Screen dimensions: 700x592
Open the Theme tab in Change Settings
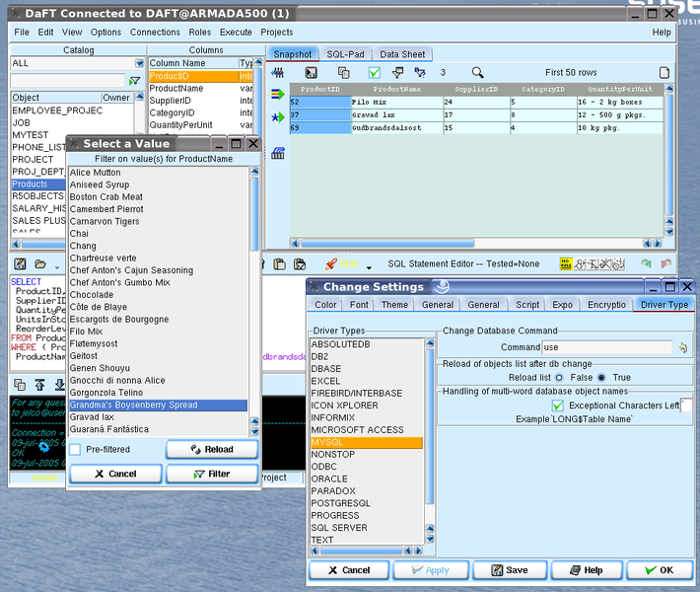coord(394,305)
